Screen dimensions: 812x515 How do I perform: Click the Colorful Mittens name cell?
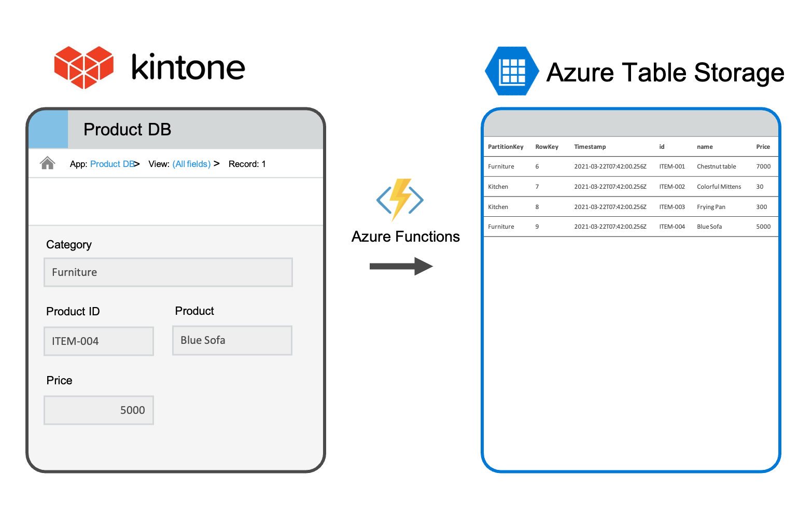719,187
